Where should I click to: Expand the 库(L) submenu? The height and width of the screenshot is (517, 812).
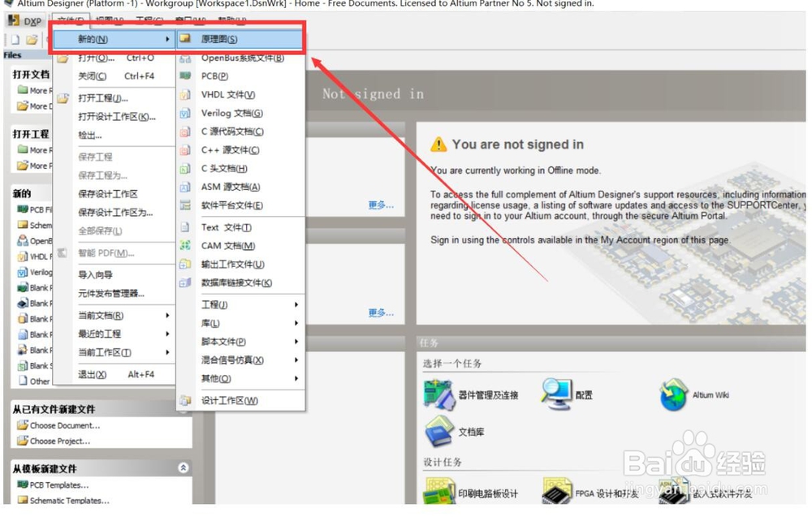240,323
